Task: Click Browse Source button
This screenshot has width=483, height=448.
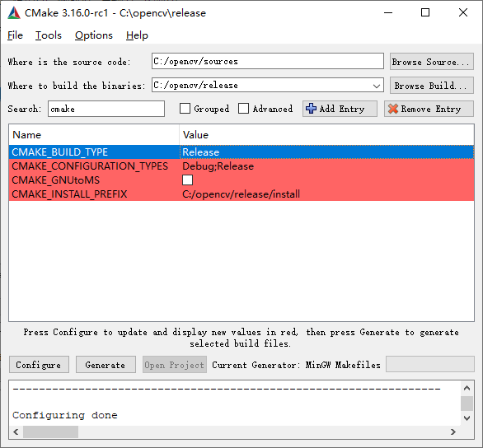Action: point(432,62)
